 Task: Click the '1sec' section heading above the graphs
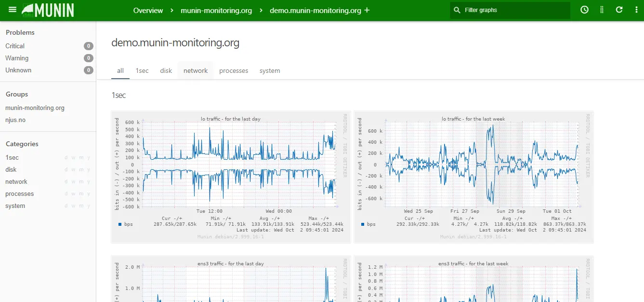tap(118, 96)
